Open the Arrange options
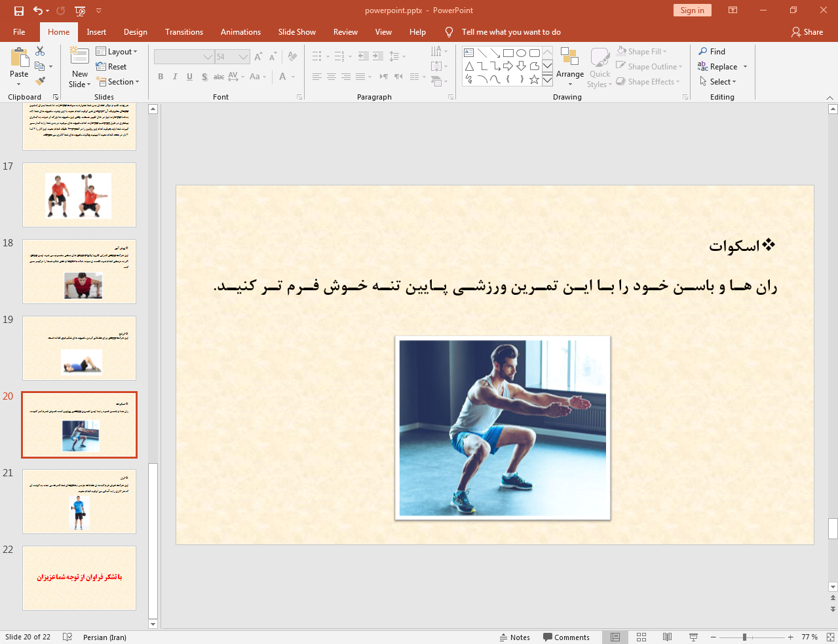 [x=570, y=66]
